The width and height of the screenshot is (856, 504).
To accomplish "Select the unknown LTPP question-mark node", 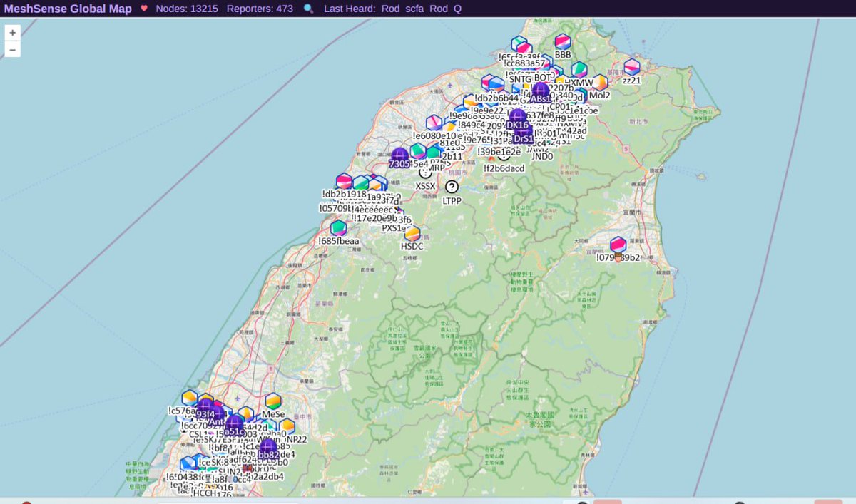I will (452, 187).
